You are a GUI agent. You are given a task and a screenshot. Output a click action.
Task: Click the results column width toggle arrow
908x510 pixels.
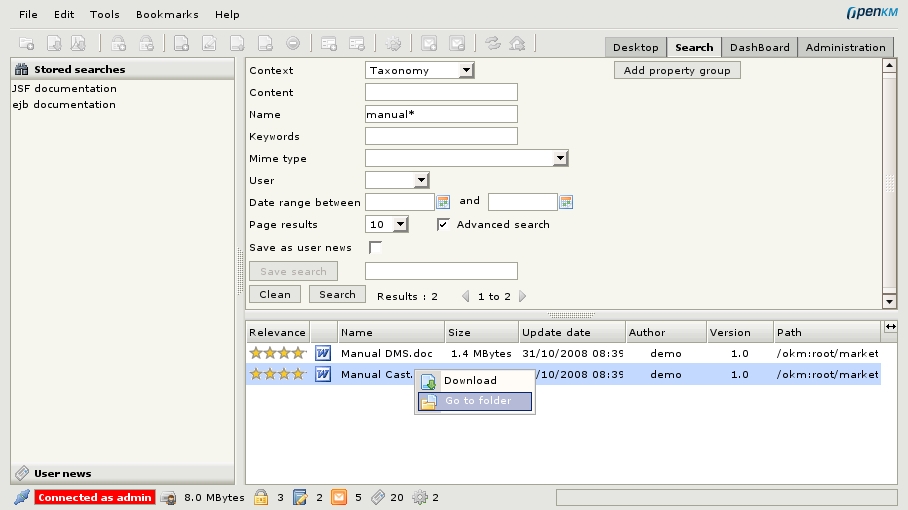[891, 327]
